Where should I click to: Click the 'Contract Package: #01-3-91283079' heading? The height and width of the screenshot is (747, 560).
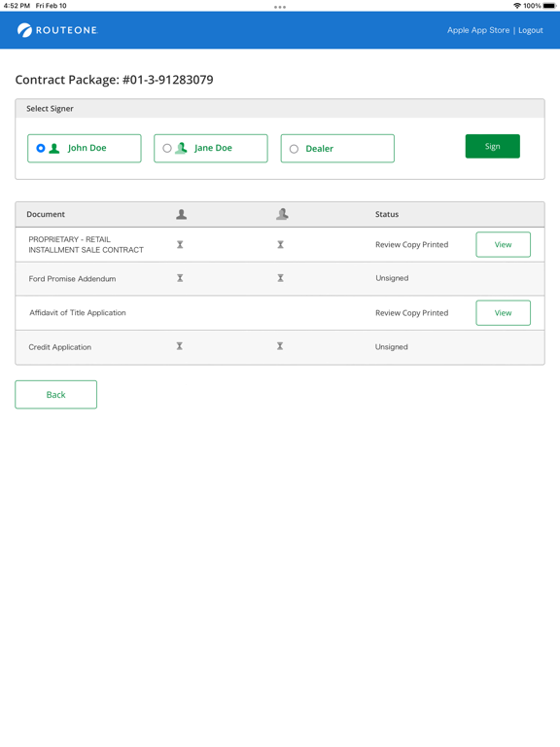coord(115,80)
